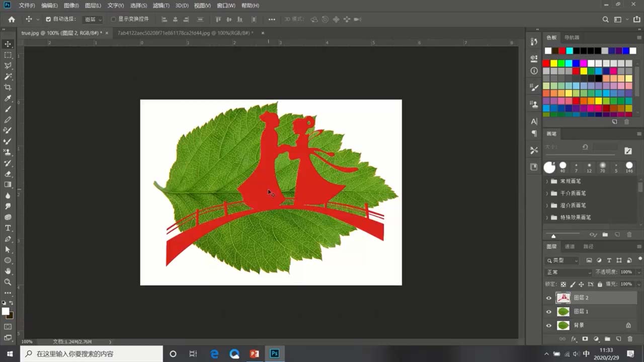Open the 填充 fill dropdown arrow
644x362 pixels.
pyautogui.click(x=639, y=284)
